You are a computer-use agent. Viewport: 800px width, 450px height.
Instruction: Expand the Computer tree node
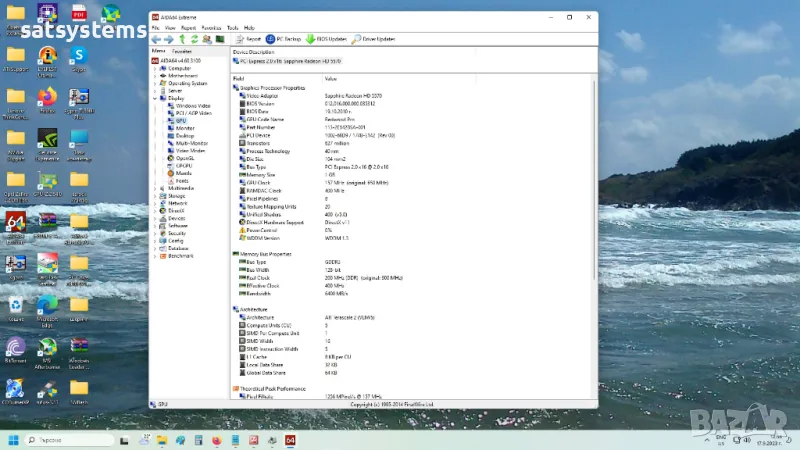pyautogui.click(x=153, y=68)
